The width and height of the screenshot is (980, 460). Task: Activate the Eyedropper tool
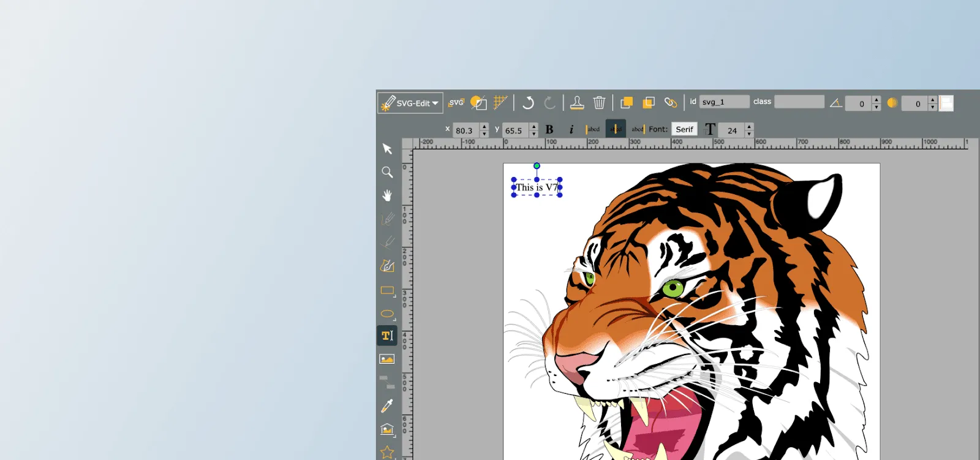(387, 405)
